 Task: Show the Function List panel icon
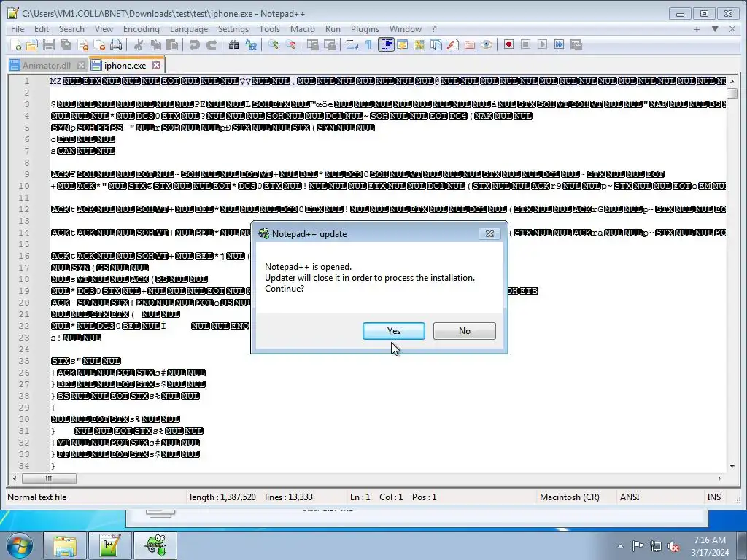[x=453, y=44]
